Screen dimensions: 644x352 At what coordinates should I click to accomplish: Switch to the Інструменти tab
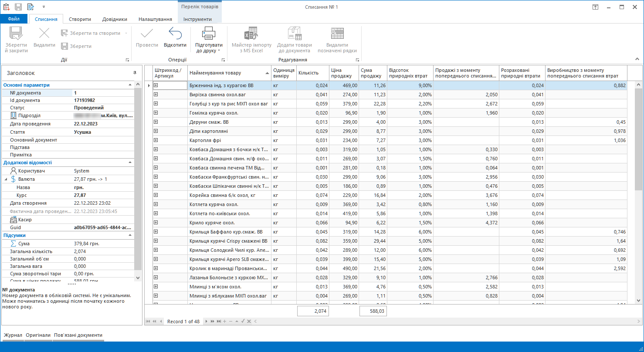coord(197,19)
